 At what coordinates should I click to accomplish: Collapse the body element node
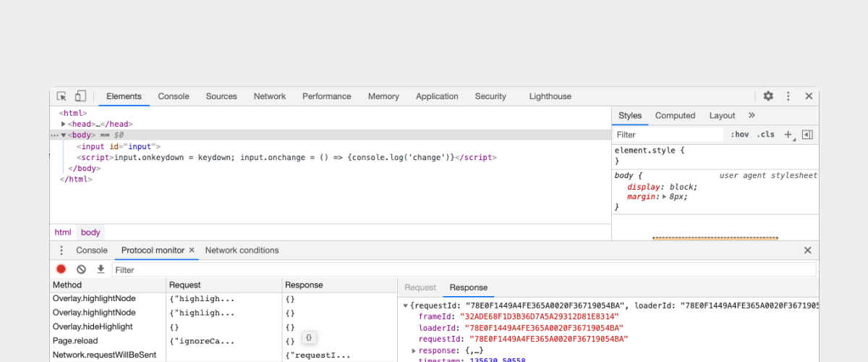pos(64,135)
